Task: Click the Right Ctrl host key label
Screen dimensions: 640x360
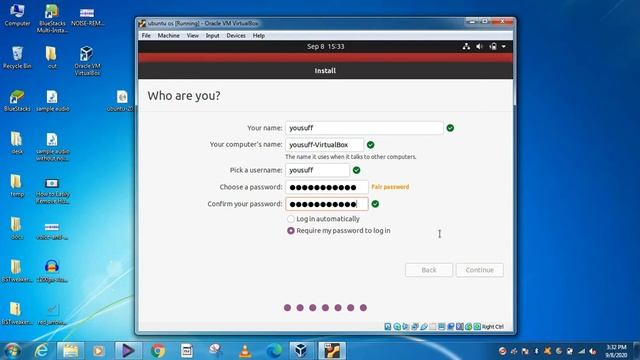Action: 493,327
